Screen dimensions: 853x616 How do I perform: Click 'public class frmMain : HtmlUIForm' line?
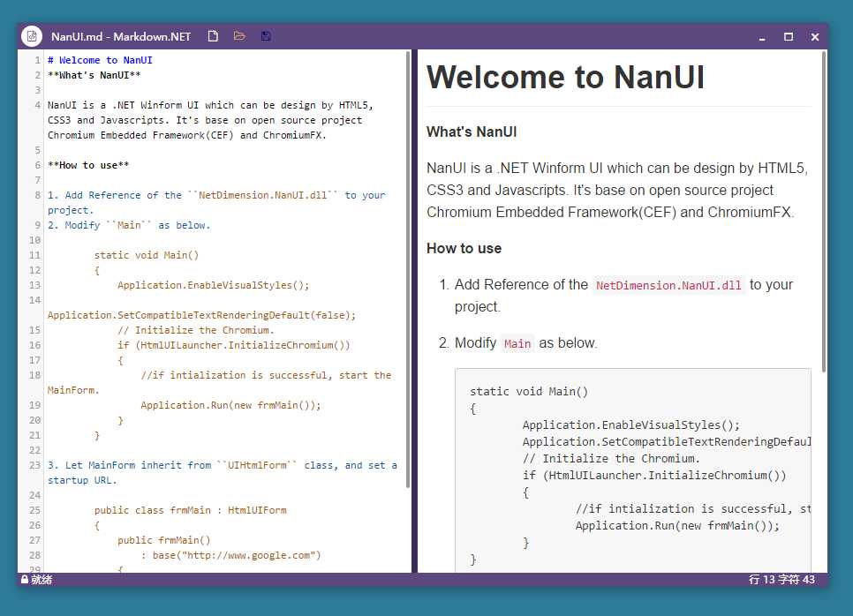(191, 510)
